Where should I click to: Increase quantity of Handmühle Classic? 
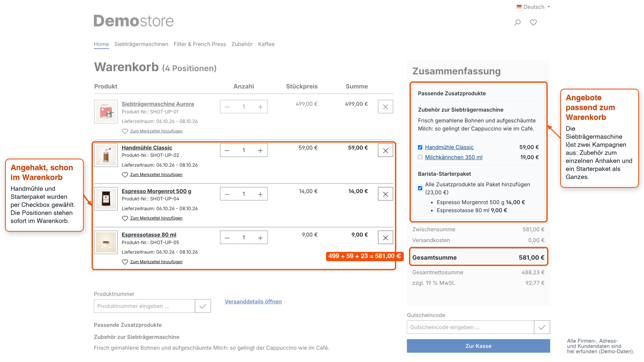tap(260, 150)
